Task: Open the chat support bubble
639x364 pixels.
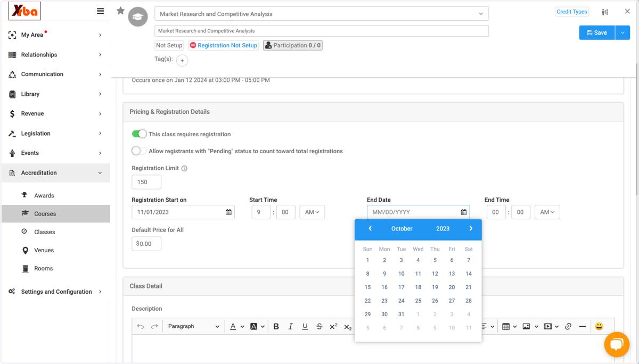Action: [617, 344]
